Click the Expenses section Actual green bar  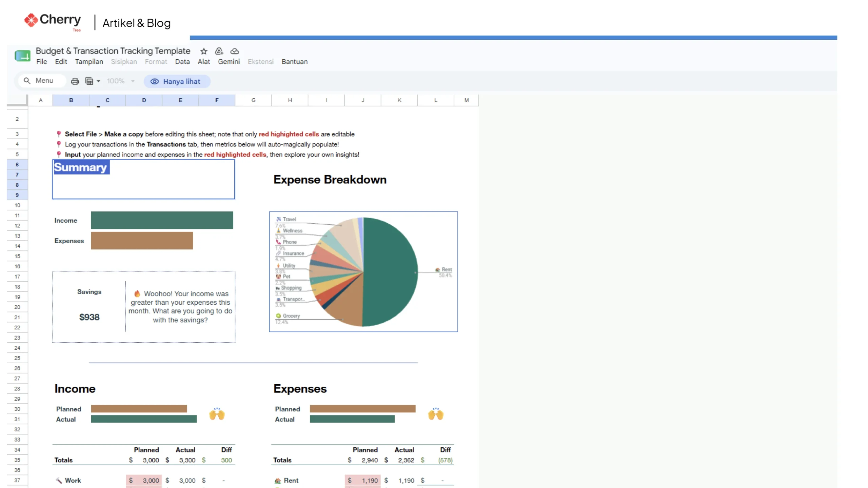(x=352, y=419)
